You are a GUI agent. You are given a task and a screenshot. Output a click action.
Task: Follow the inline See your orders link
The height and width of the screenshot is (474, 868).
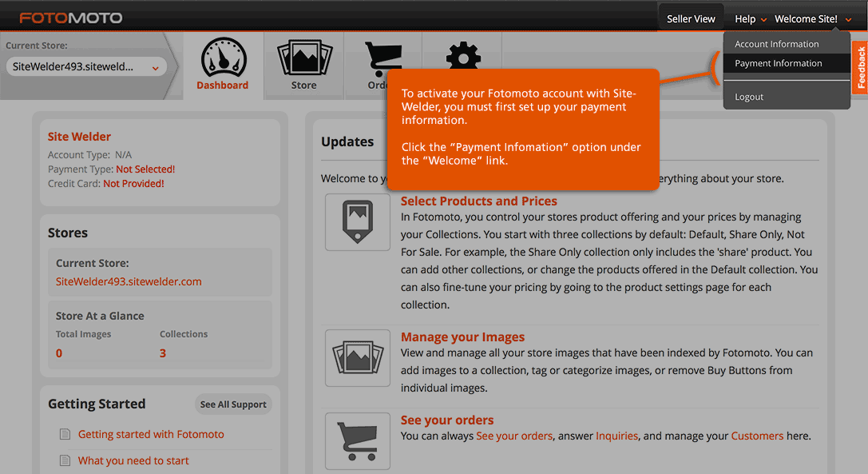tap(514, 436)
